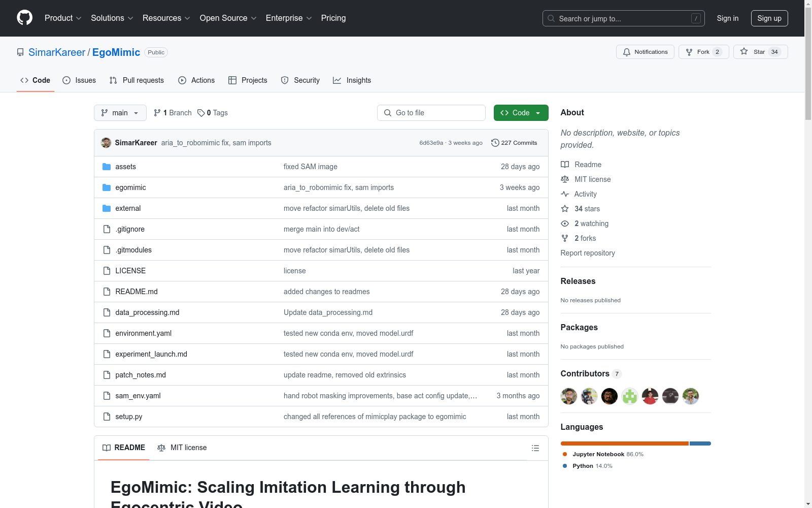This screenshot has width=812, height=508.
Task: Click the LICENSE file icon
Action: click(x=107, y=271)
